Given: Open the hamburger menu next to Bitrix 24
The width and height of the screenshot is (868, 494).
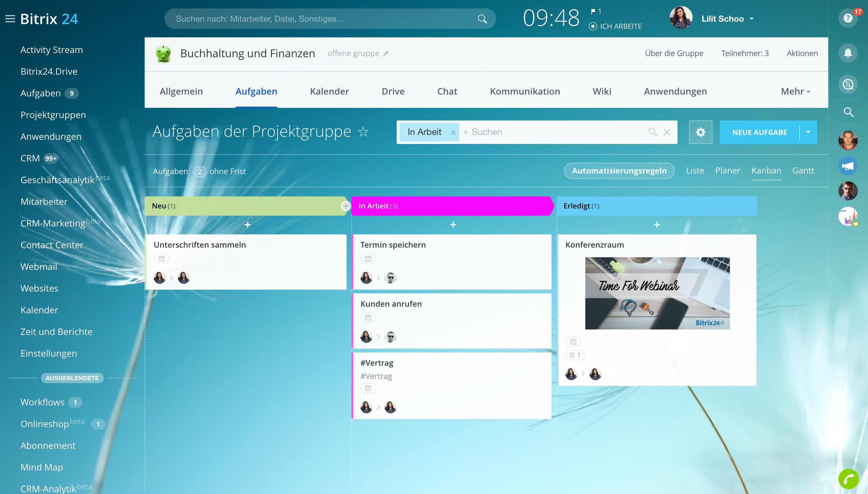Looking at the screenshot, I should [x=10, y=19].
